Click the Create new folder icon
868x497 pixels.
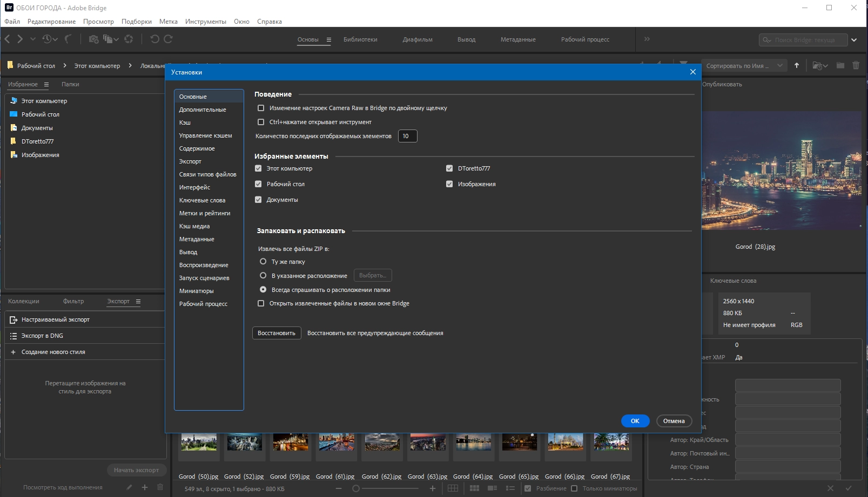point(840,65)
